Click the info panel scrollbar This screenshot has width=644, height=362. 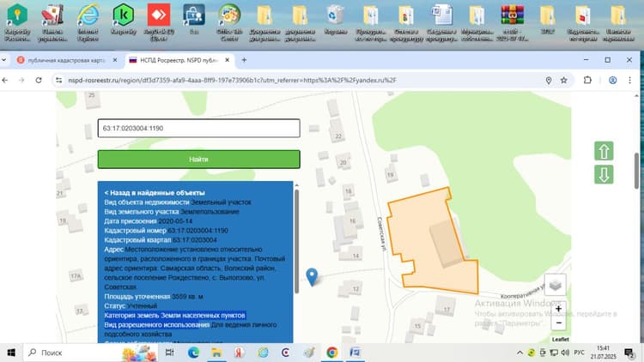(296, 241)
